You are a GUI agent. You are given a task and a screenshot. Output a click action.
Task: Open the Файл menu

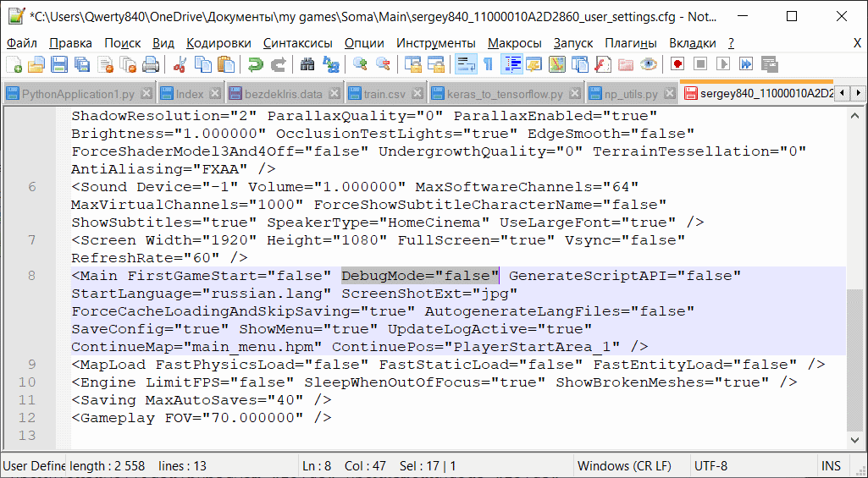click(x=23, y=43)
